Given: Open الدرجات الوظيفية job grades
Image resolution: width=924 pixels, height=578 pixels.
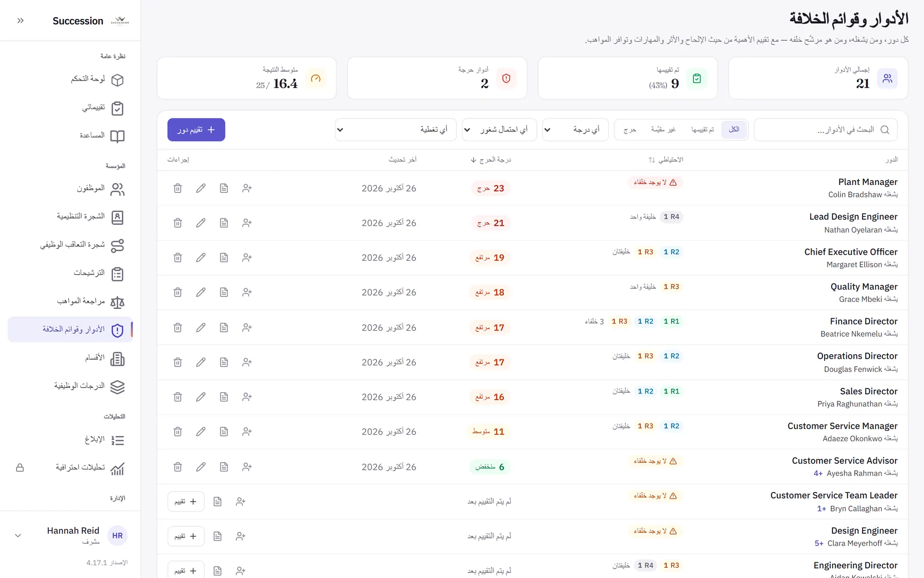Looking at the screenshot, I should [89, 387].
